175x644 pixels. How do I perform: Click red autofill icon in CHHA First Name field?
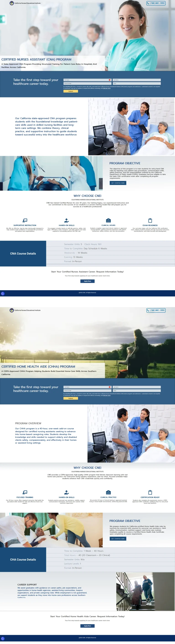point(110,387)
